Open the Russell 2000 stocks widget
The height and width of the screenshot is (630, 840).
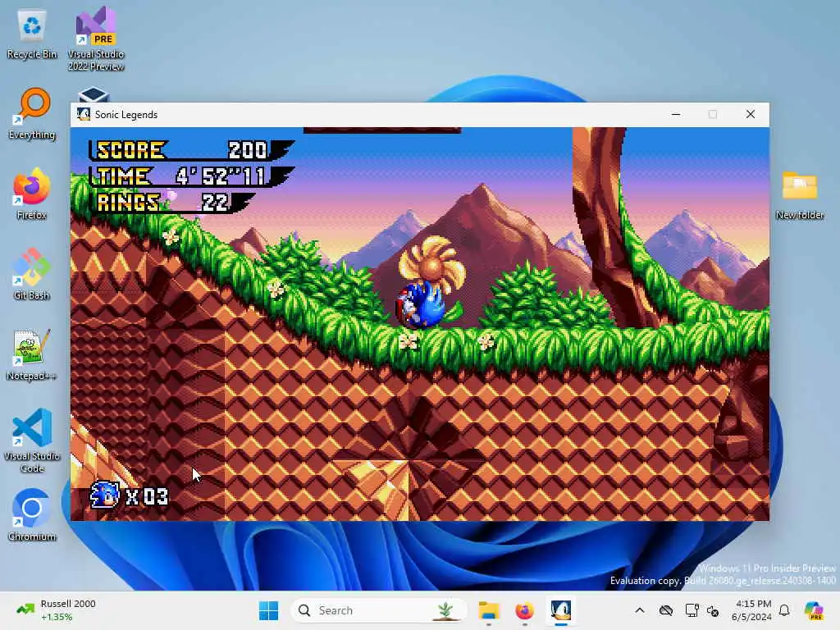(x=56, y=610)
